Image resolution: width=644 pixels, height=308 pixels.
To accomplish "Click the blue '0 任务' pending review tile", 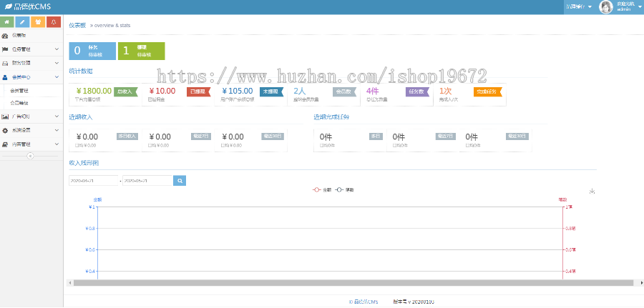I will pyautogui.click(x=92, y=51).
